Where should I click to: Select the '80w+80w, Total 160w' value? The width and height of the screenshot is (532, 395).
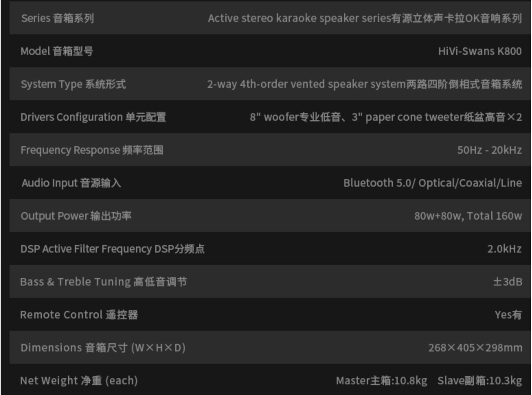468,216
